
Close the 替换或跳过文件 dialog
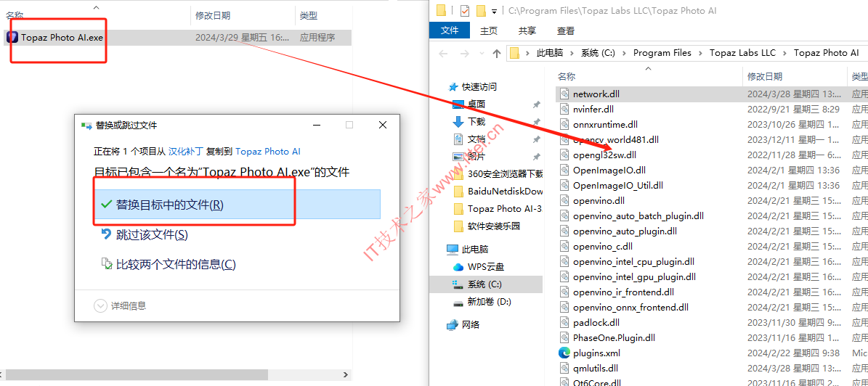pos(383,125)
